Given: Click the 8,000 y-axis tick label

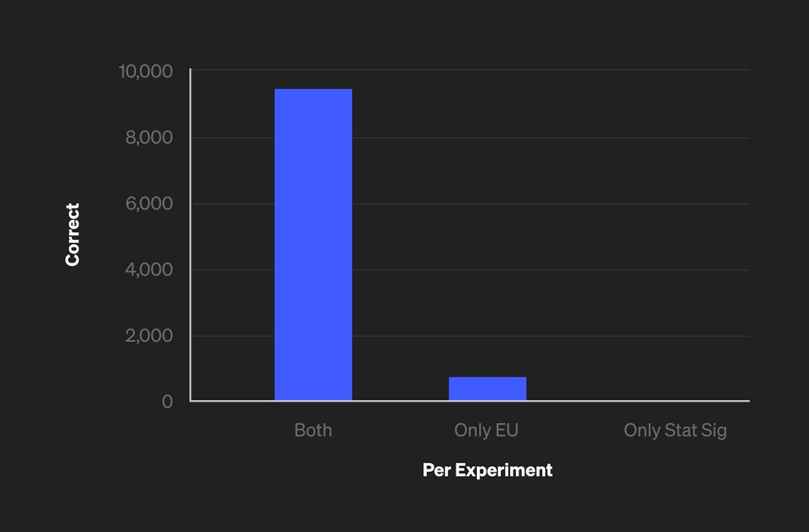Looking at the screenshot, I should tap(149, 137).
